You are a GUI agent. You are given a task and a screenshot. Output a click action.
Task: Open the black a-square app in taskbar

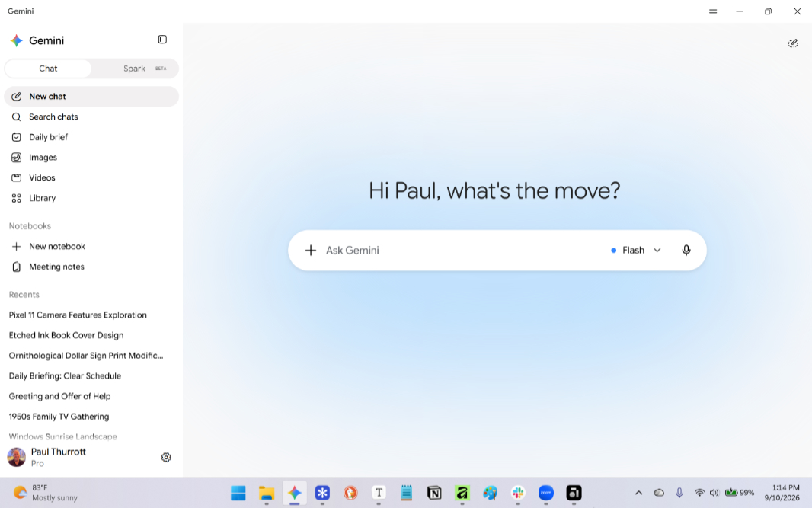click(574, 493)
